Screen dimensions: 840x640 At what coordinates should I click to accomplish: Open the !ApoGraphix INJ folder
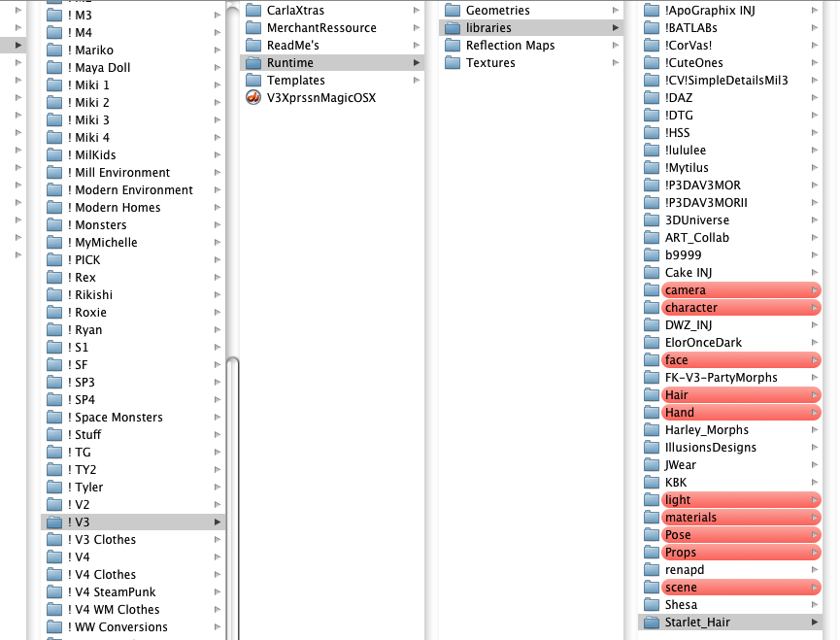(x=730, y=10)
